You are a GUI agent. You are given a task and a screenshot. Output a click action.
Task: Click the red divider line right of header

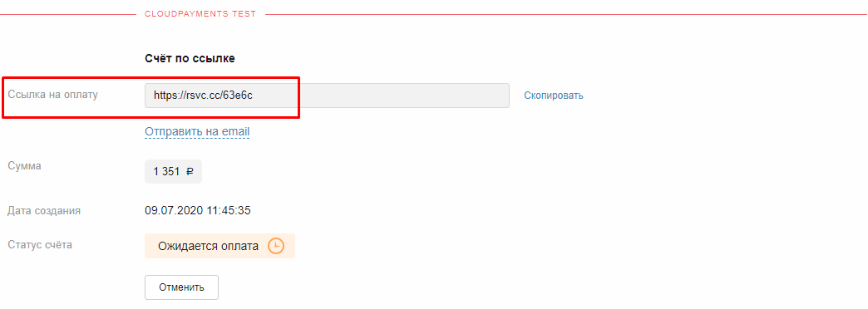click(566, 14)
